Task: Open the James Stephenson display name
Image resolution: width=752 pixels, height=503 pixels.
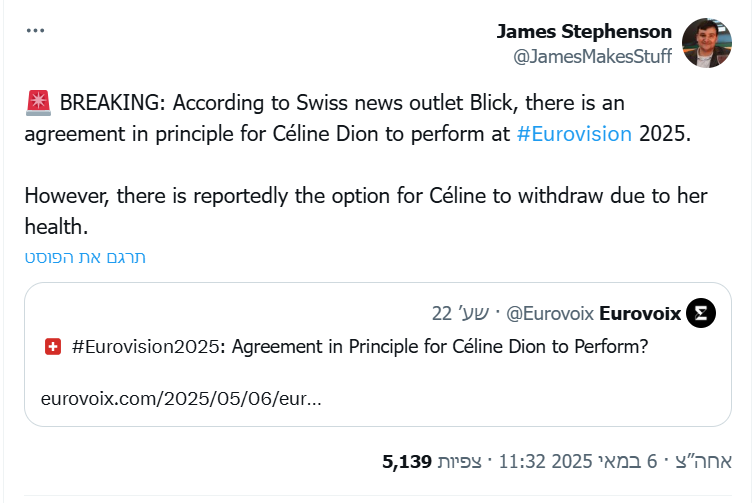Action: (x=584, y=32)
